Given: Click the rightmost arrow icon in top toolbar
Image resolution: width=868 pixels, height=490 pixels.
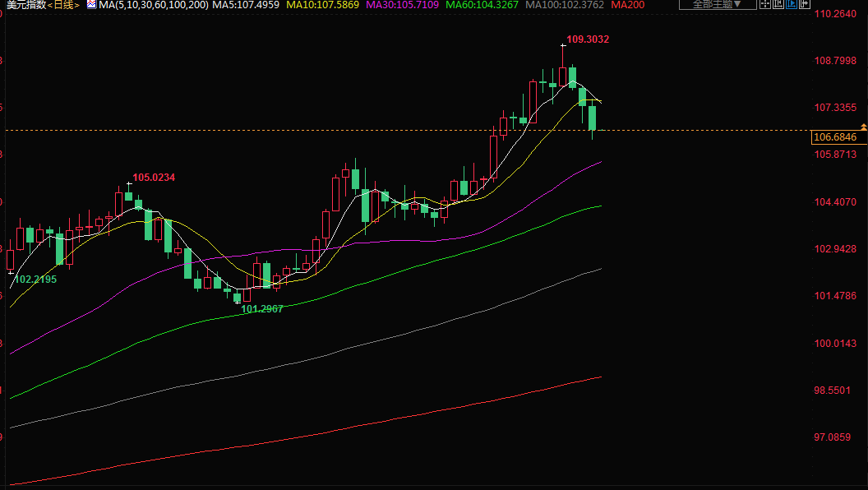Looking at the screenshot, I should [805, 4].
